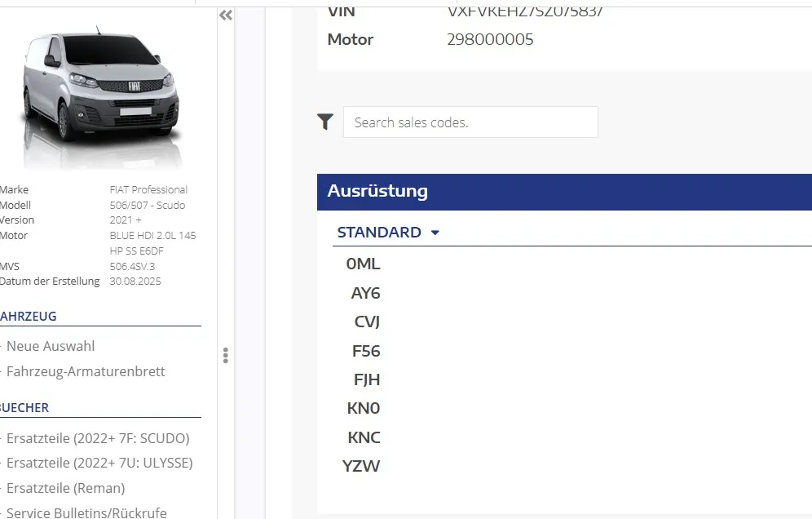Click the three-dot sidebar resize handle

225,355
